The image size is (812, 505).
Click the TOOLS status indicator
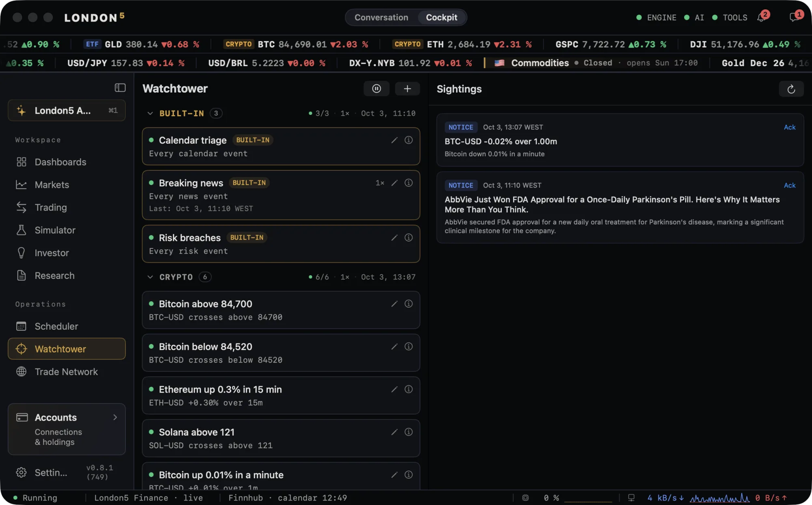coord(730,17)
